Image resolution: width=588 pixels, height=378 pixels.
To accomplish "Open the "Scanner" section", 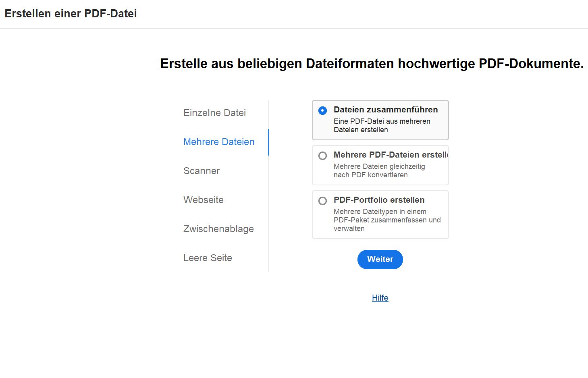I will (x=201, y=171).
